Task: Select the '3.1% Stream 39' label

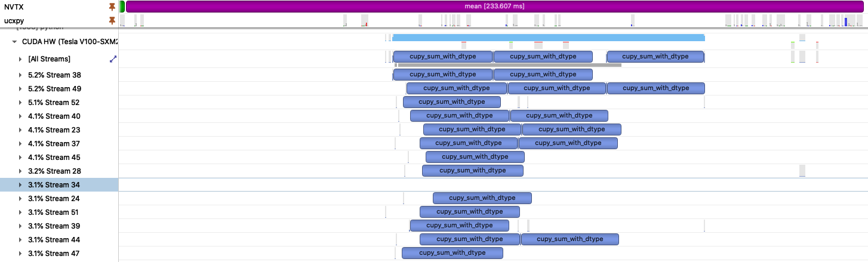Action: (54, 226)
